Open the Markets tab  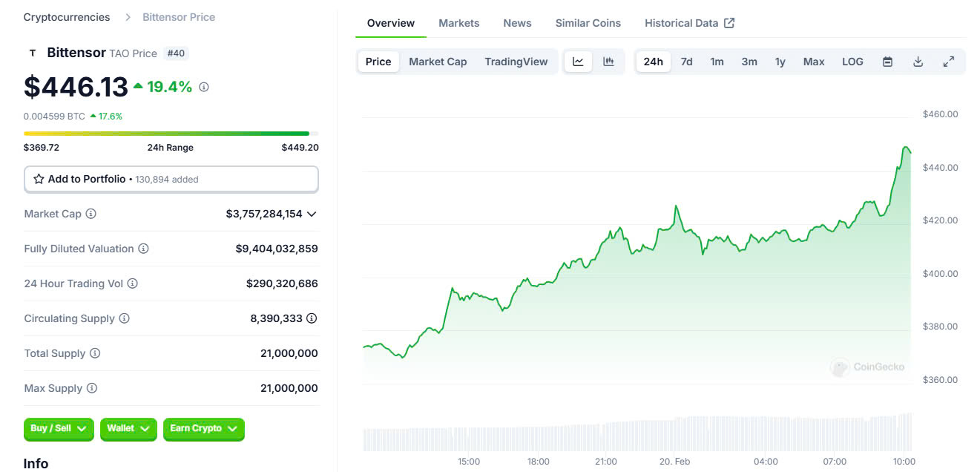(458, 23)
